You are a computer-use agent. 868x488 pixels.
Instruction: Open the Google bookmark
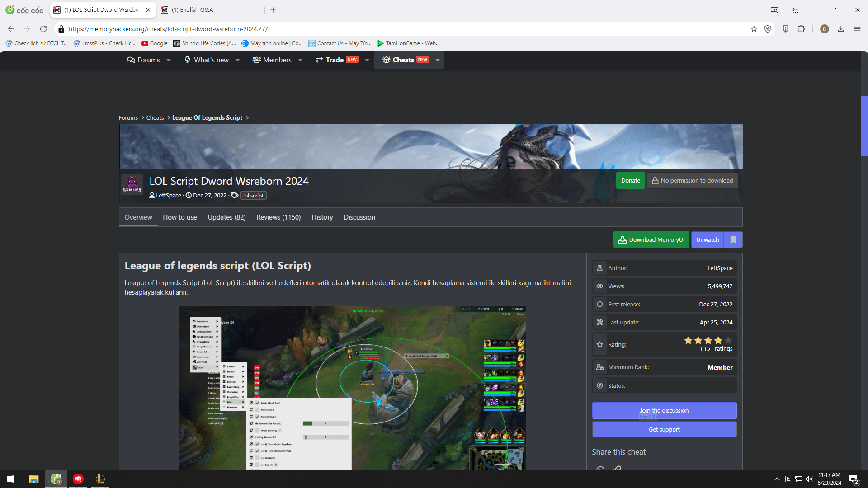point(154,43)
